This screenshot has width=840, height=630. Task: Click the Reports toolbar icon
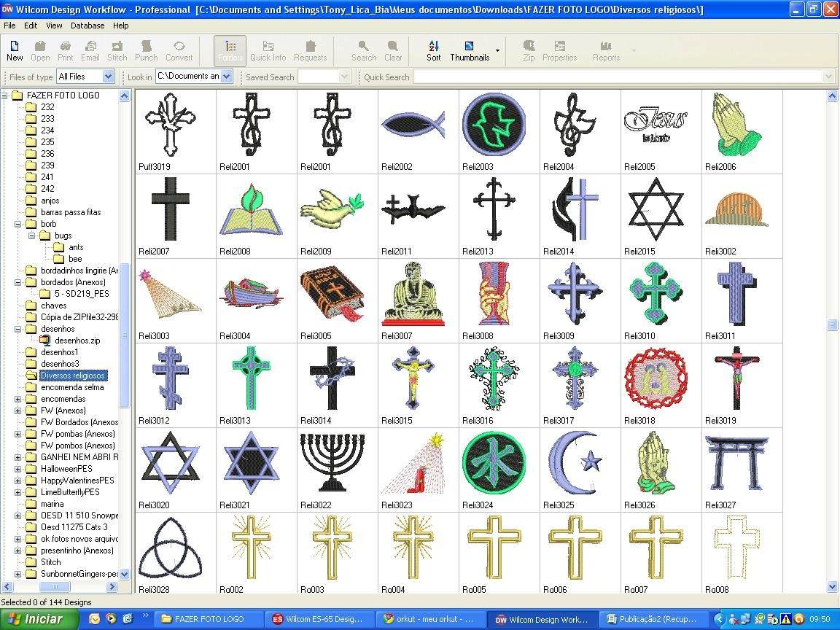[x=606, y=51]
